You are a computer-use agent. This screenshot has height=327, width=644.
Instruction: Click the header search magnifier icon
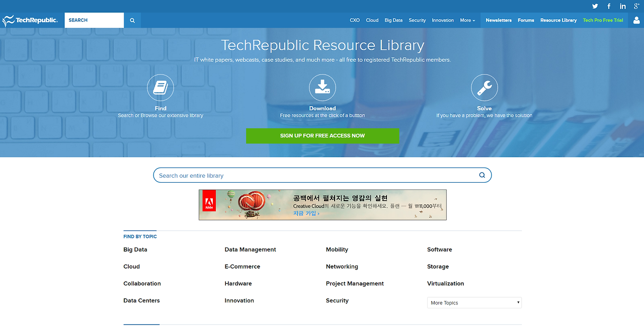(132, 20)
